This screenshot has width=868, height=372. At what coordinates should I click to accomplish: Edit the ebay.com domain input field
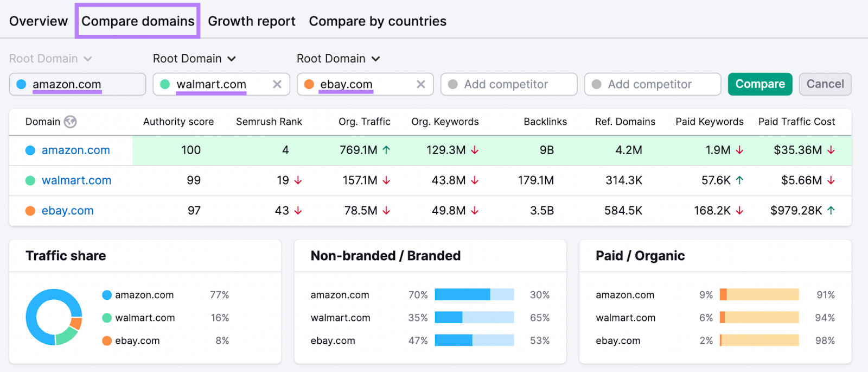coord(365,84)
